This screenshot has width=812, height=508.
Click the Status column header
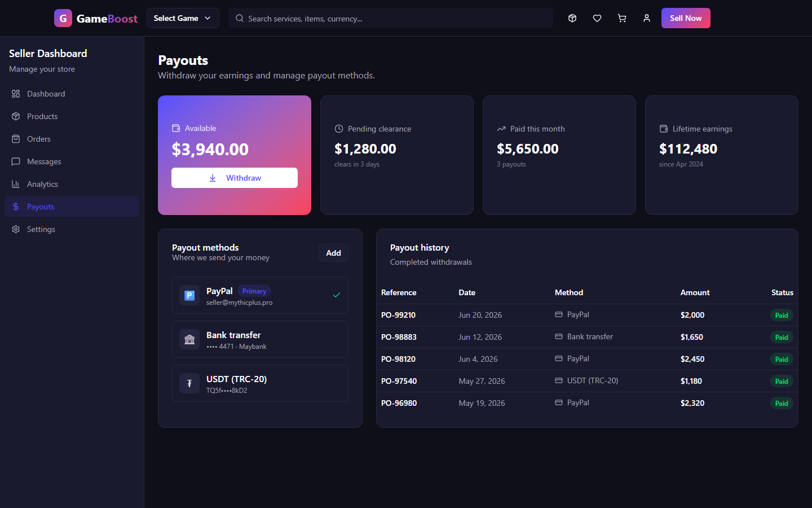click(x=782, y=292)
